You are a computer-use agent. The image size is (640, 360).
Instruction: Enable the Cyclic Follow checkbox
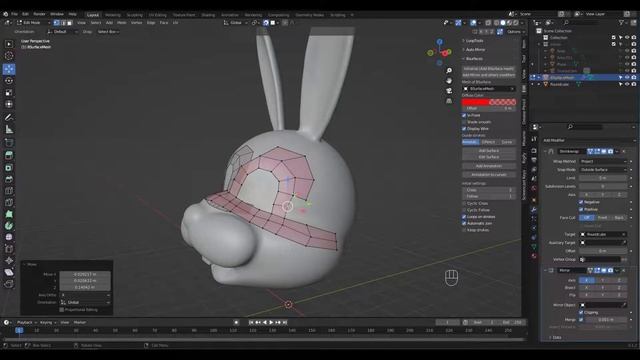coord(464,210)
